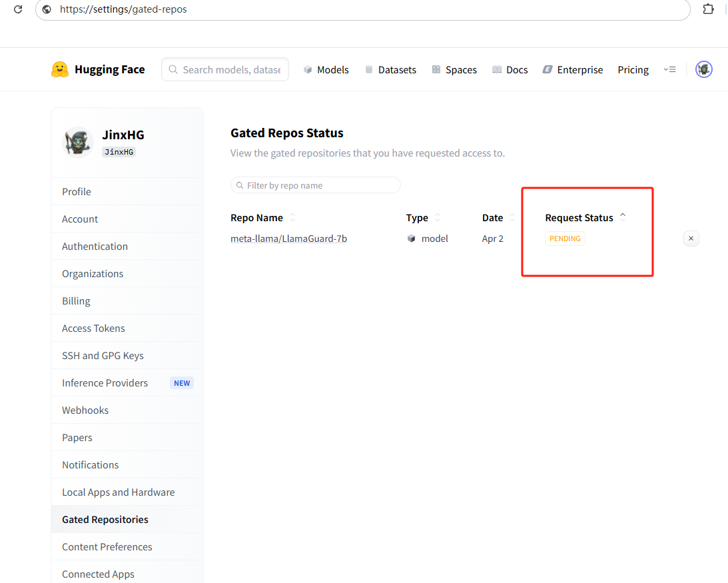Click the Hugging Face brand name

[110, 70]
